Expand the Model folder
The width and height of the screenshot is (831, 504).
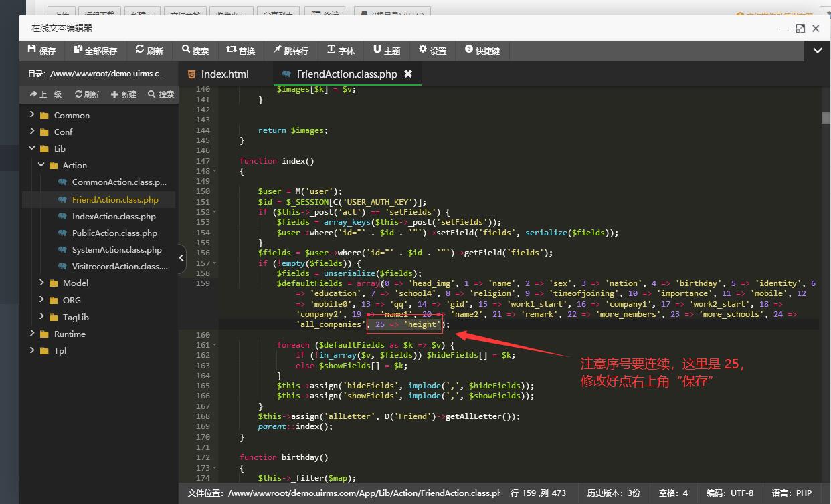[41, 283]
